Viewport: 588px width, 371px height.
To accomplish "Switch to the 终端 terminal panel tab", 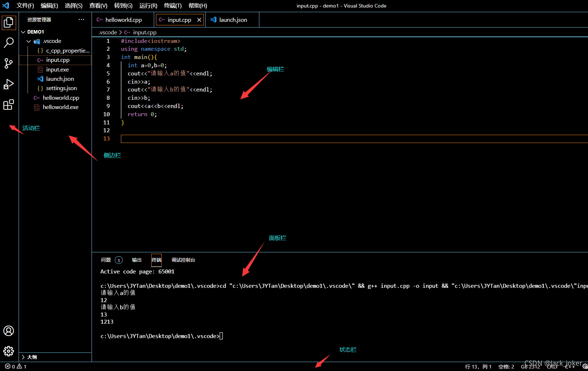I will click(156, 260).
